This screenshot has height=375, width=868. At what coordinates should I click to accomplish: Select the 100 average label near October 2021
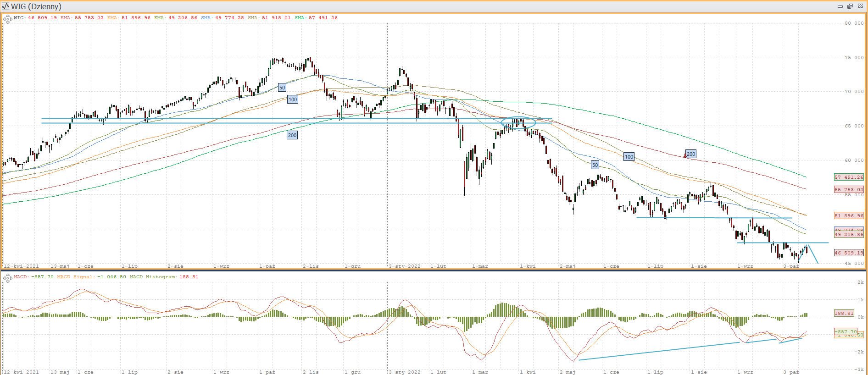pos(293,99)
